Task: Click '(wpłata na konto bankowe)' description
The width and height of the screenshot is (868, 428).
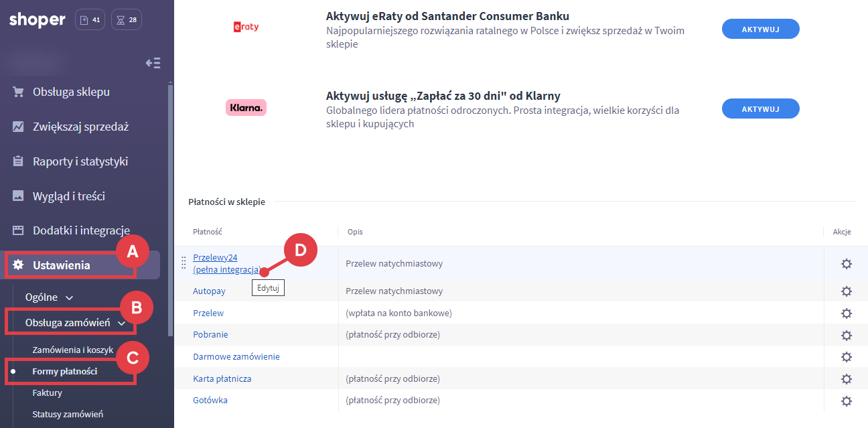Action: pos(399,313)
